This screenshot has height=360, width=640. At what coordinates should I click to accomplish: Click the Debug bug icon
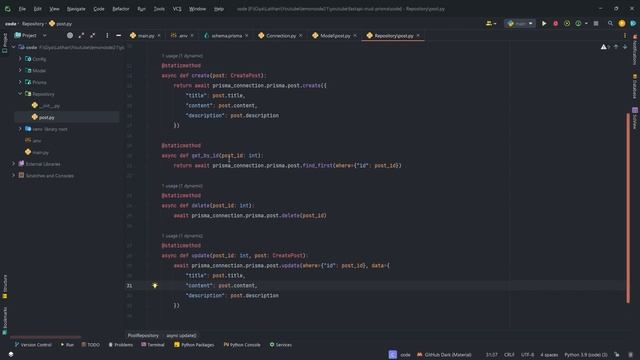coord(556,24)
